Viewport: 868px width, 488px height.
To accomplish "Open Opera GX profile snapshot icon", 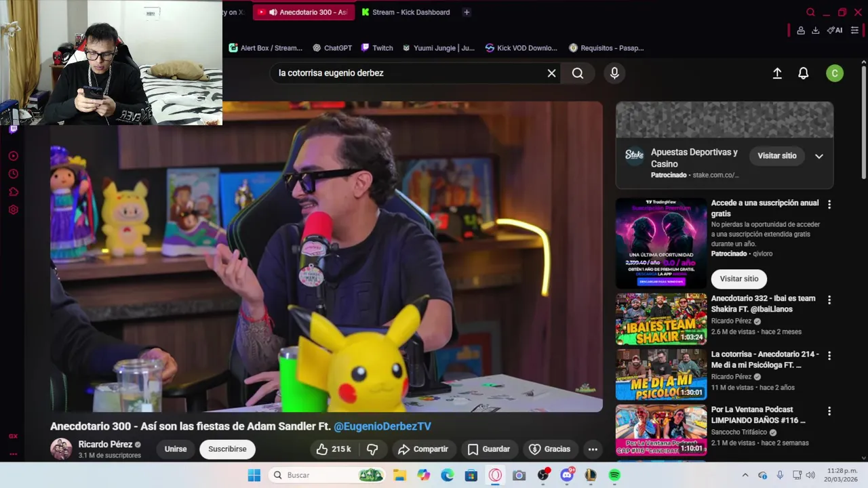I will [x=801, y=30].
